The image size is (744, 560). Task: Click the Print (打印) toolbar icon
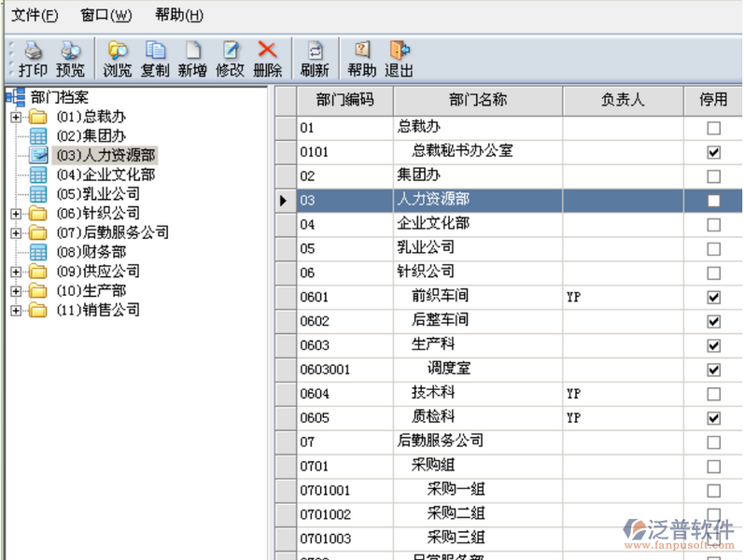coord(33,52)
